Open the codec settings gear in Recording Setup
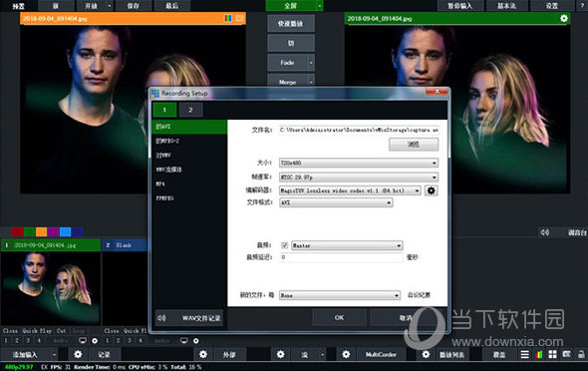 (x=432, y=190)
